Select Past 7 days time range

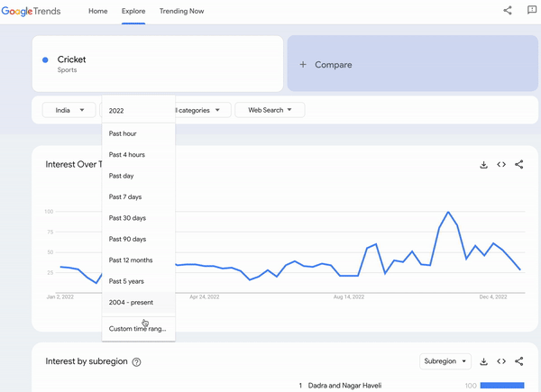click(138, 196)
